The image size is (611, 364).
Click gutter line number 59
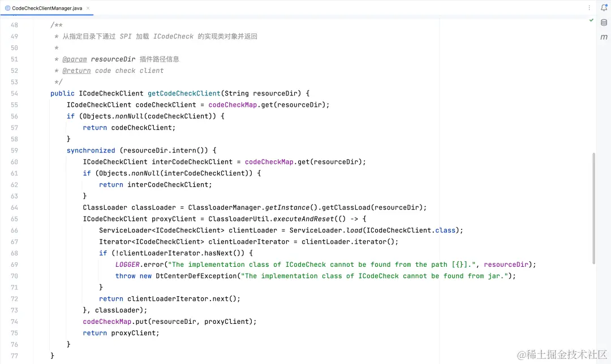(x=14, y=150)
